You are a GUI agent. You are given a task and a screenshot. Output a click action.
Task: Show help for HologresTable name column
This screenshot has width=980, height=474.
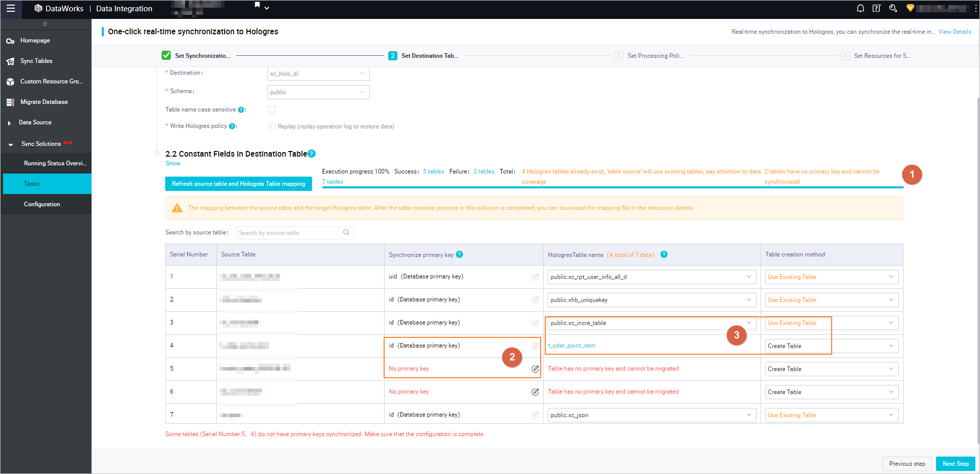click(664, 254)
